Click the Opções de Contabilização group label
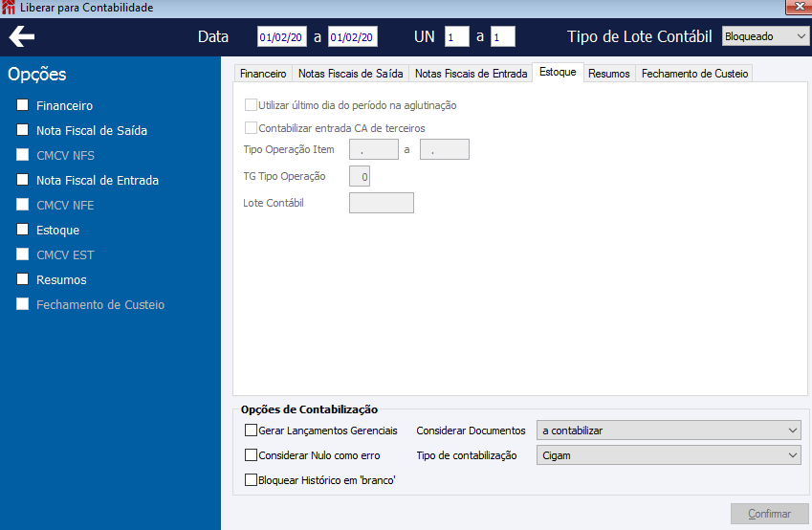The height and width of the screenshot is (530, 812). (309, 409)
